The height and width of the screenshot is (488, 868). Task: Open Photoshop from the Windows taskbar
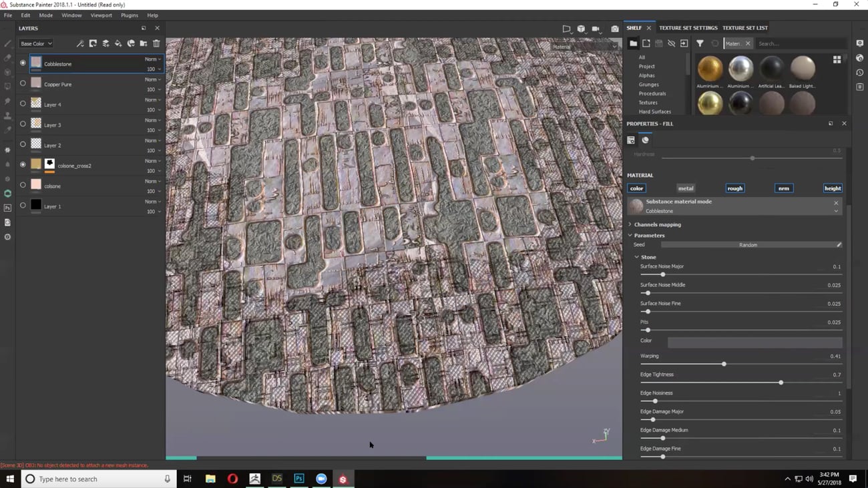pos(299,479)
